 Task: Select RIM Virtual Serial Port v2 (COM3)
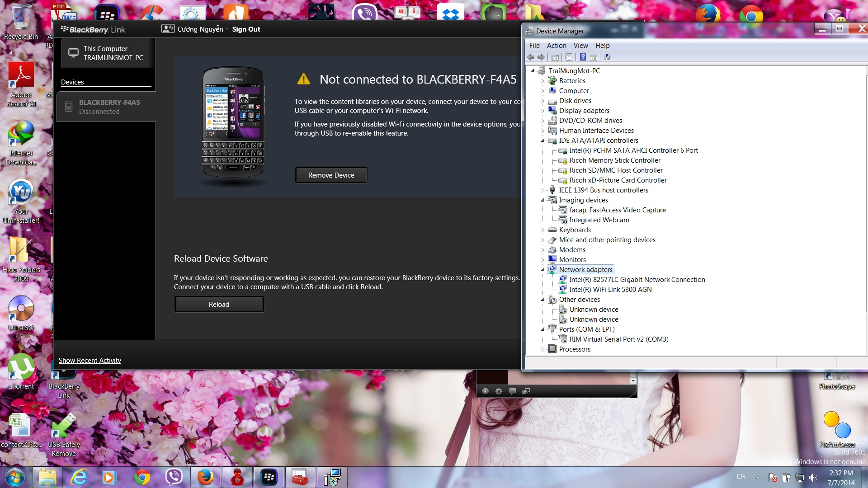[x=618, y=339]
